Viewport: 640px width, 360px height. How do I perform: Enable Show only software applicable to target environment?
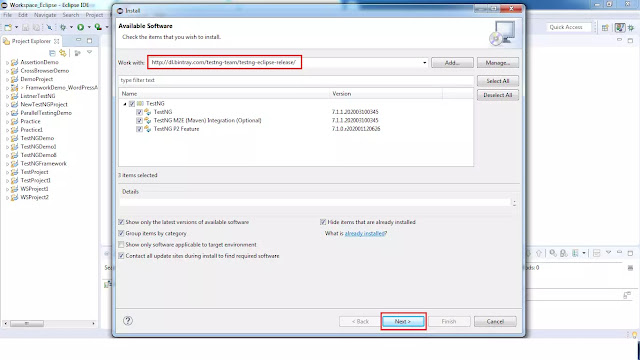(121, 244)
